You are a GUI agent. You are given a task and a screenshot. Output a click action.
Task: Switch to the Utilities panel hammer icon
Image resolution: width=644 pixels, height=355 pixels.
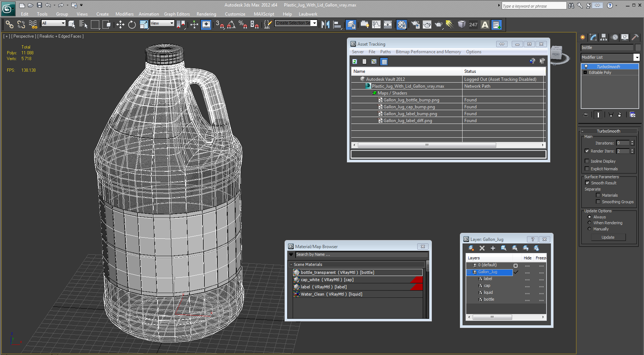point(635,37)
